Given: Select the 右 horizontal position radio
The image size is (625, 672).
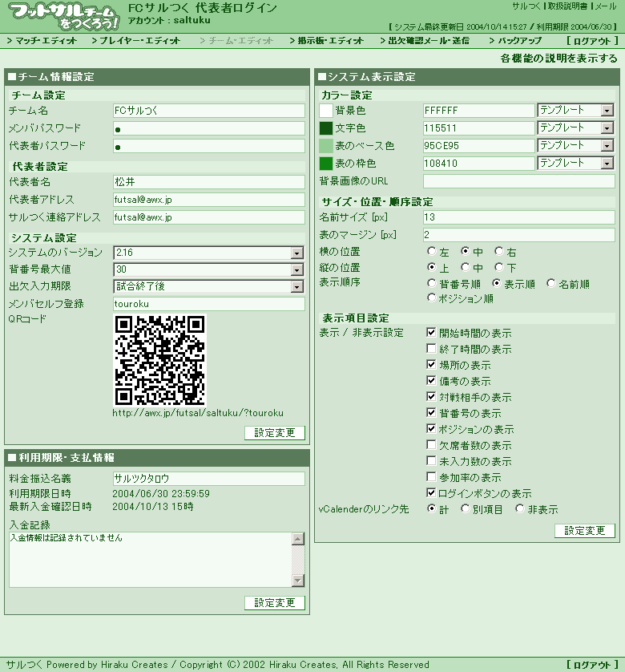Looking at the screenshot, I should (499, 252).
